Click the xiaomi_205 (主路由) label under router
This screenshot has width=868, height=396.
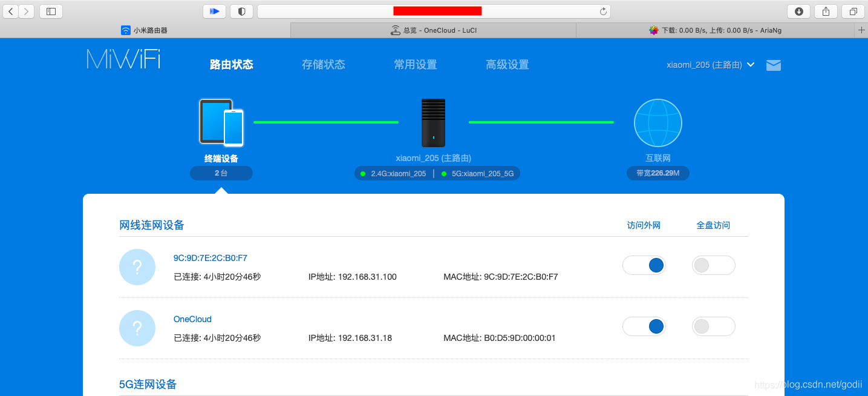tap(433, 158)
